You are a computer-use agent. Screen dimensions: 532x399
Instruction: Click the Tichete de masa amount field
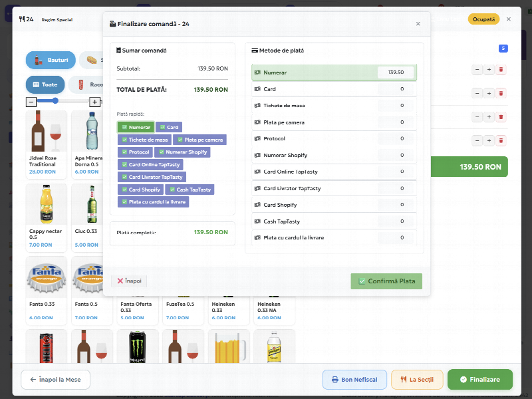[x=396, y=106]
